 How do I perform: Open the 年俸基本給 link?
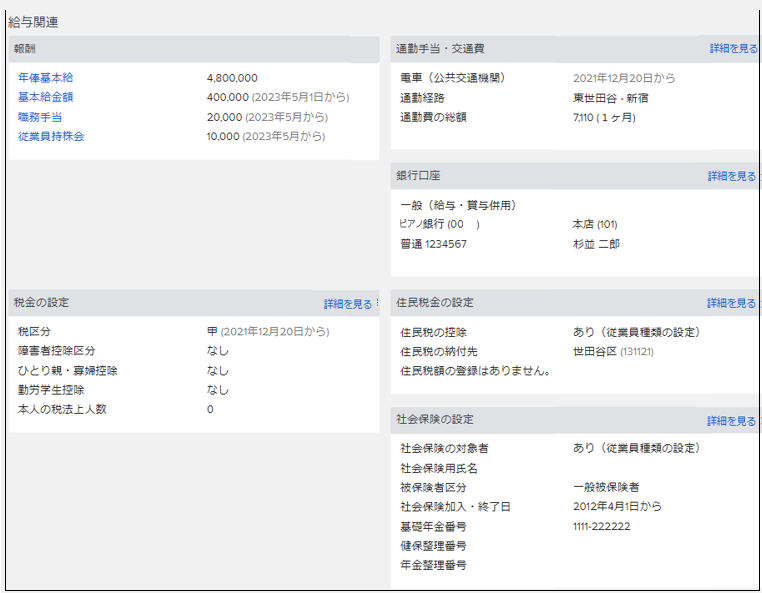pyautogui.click(x=45, y=78)
